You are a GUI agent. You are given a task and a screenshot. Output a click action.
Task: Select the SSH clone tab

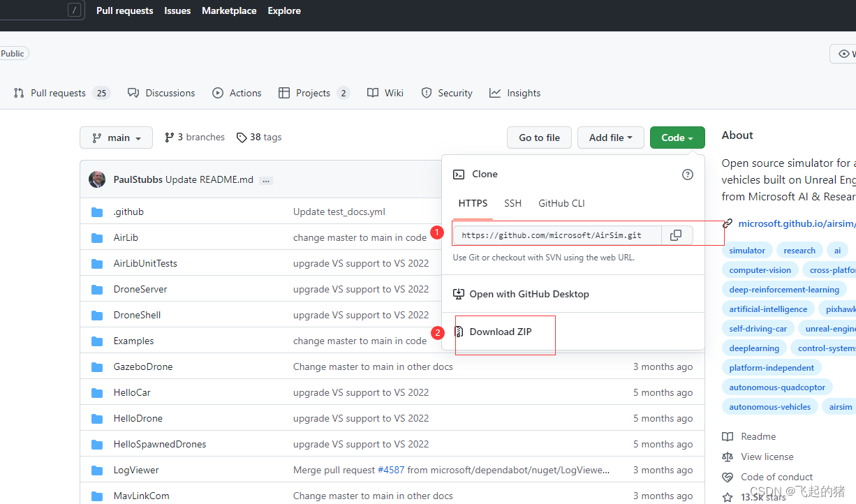[x=512, y=204]
